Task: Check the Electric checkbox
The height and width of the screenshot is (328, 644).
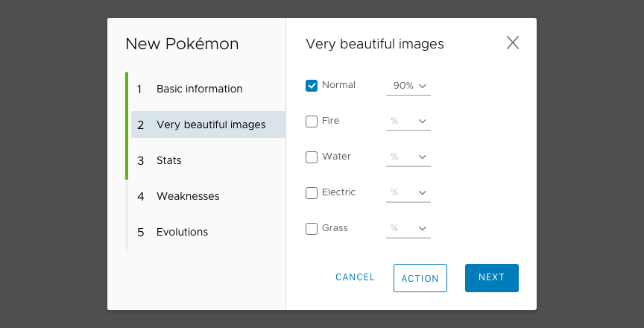Action: tap(312, 193)
